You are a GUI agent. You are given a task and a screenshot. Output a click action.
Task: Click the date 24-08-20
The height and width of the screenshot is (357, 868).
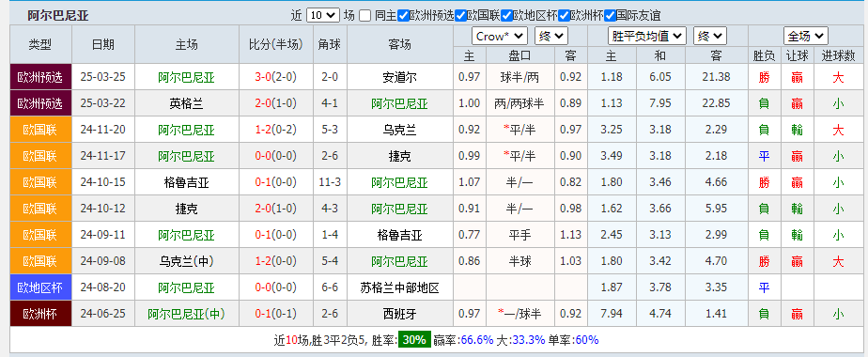pos(103,287)
